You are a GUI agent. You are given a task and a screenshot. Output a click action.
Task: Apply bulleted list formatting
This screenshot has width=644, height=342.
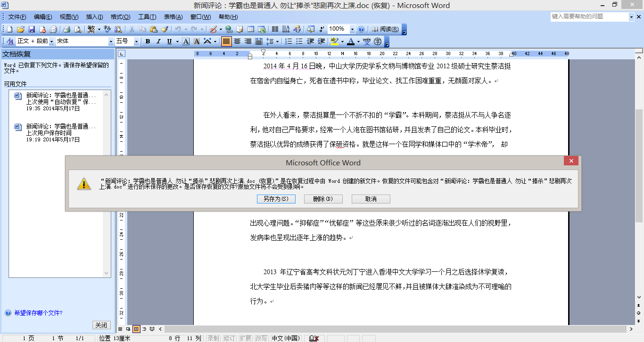point(299,41)
